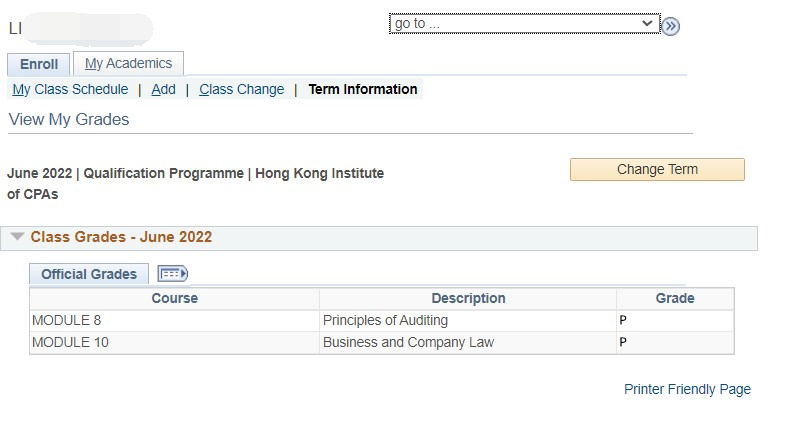Viewport: 793px width, 427px height.
Task: Select the Official Grades tab
Action: [x=89, y=274]
